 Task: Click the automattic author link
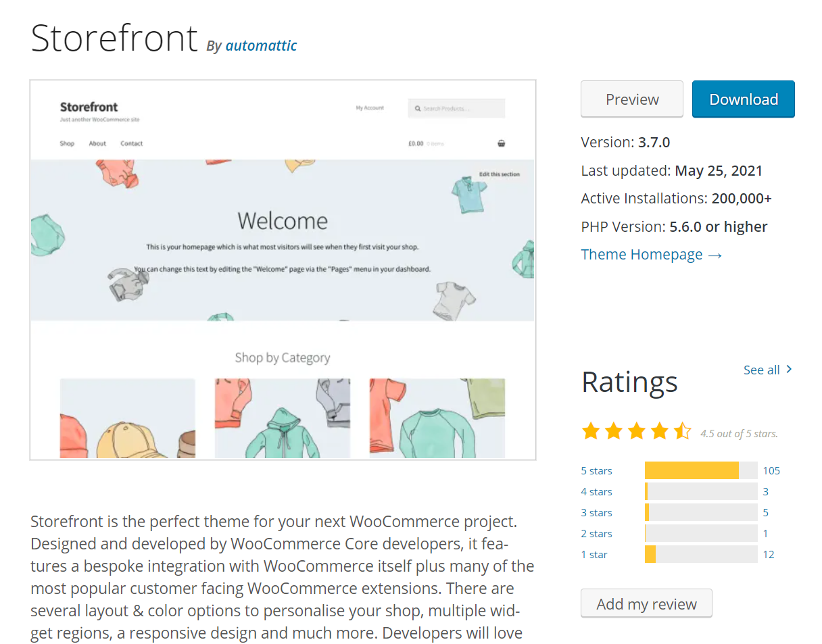pyautogui.click(x=261, y=46)
